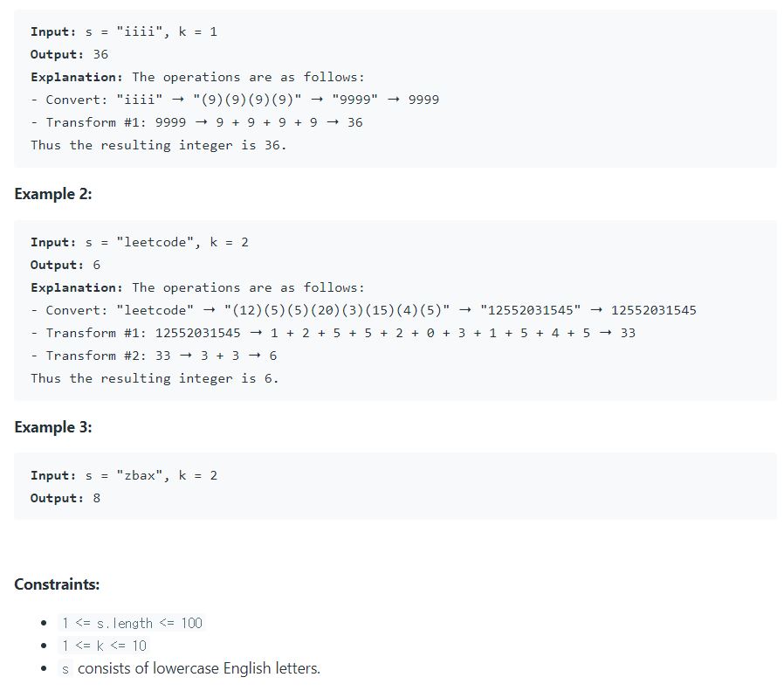Screen dimensions: 784x691
Task: Click the inline code 's' in the constraints
Action: [65, 669]
